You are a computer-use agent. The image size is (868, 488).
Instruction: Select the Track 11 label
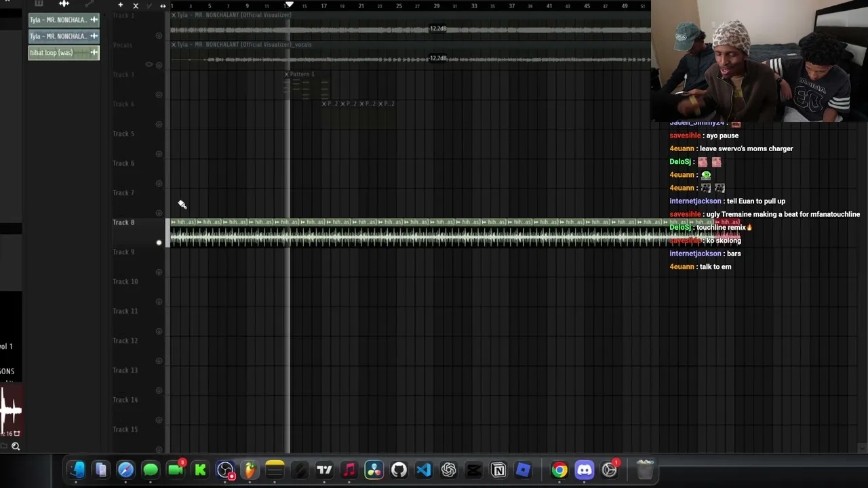point(125,311)
